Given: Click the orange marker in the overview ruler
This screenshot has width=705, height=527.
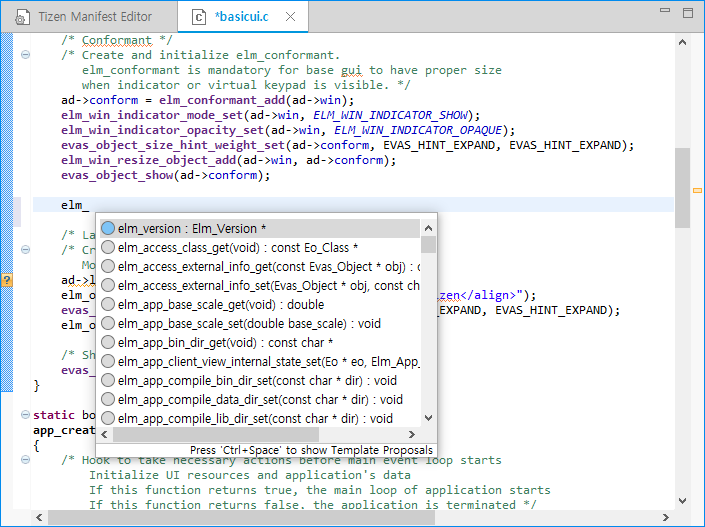Looking at the screenshot, I should 697,189.
